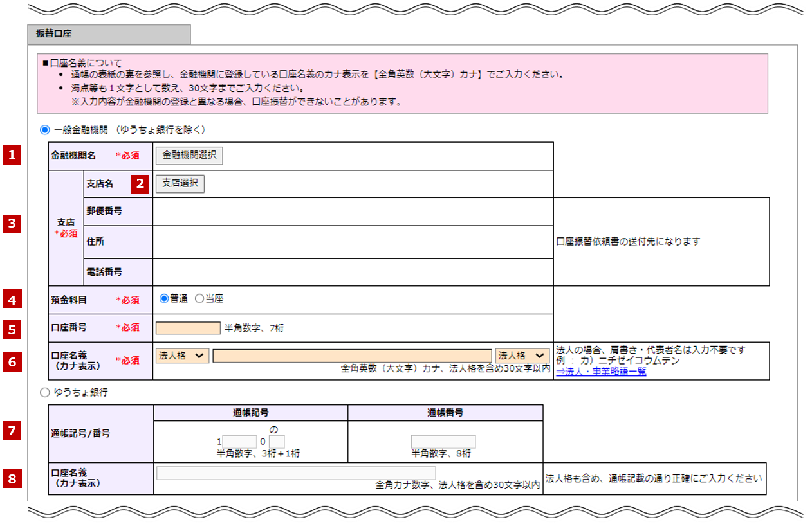The width and height of the screenshot is (812, 524).
Task: Click the 1-digit 通帳記号 field
Action: pyautogui.click(x=275, y=441)
